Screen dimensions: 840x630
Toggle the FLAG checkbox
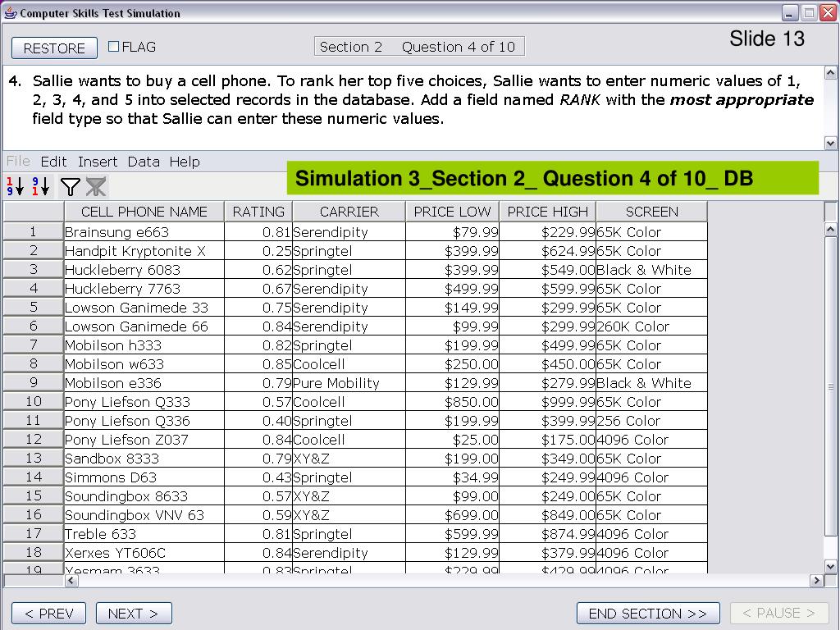pyautogui.click(x=113, y=47)
